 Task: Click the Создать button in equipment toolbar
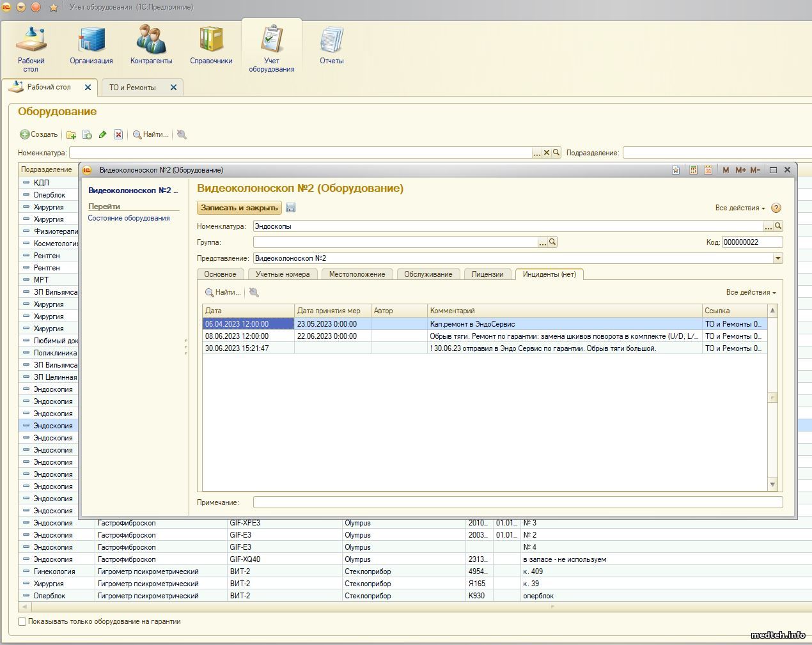pyautogui.click(x=39, y=135)
